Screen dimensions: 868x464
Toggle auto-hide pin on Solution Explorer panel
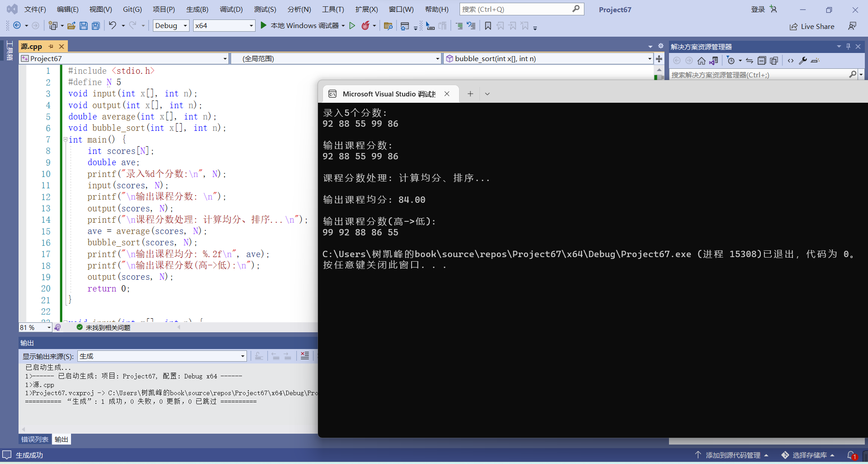[848, 46]
